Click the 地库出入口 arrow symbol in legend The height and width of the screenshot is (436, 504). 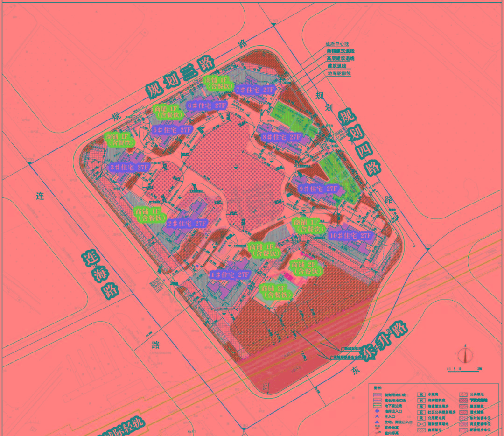point(378,411)
